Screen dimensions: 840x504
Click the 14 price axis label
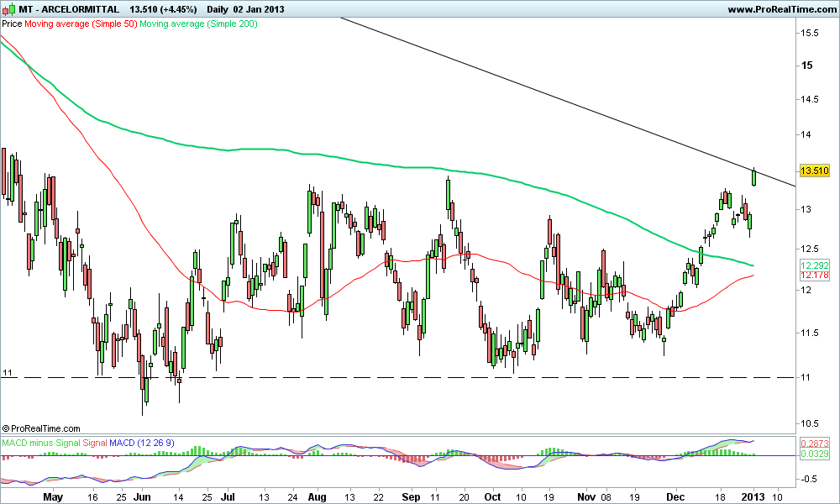point(806,135)
